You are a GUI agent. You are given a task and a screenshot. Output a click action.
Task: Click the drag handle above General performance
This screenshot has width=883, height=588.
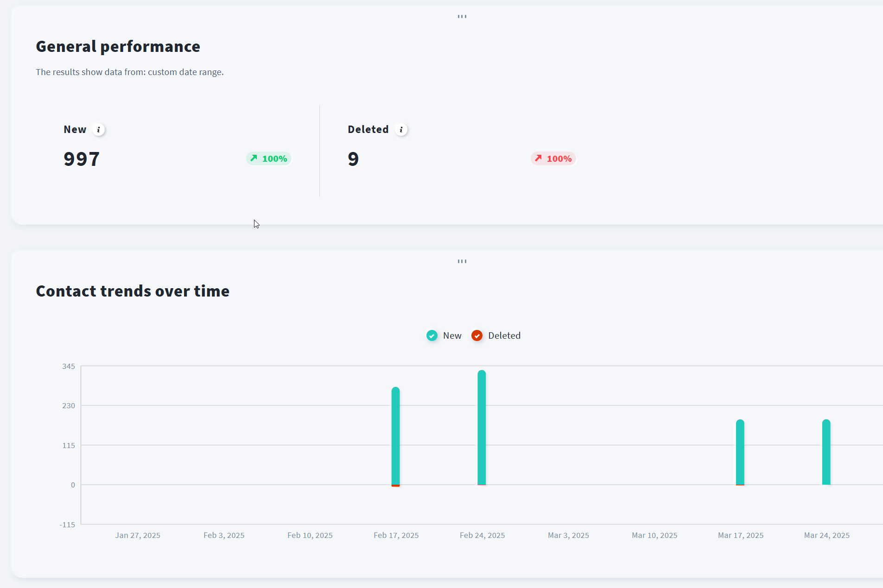[x=462, y=17]
